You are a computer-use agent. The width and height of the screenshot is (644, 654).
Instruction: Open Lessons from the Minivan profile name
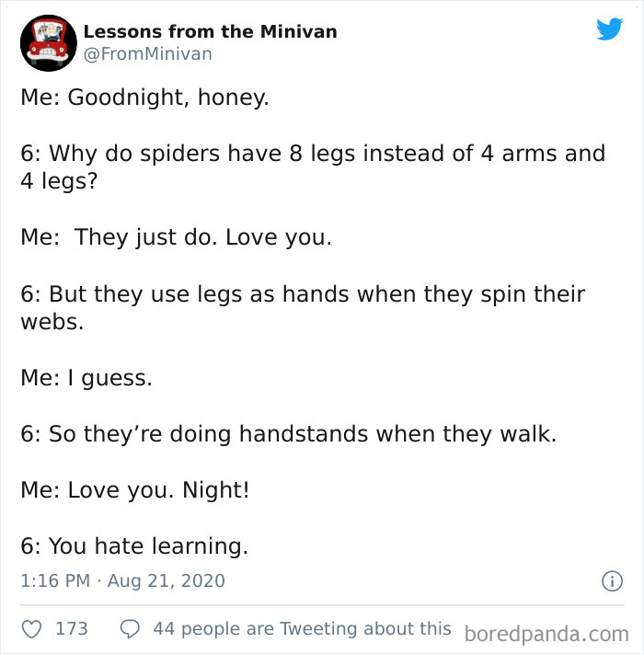(210, 31)
